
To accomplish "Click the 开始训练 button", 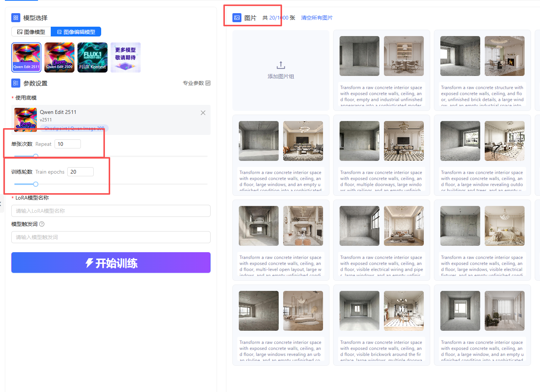I will tap(111, 262).
